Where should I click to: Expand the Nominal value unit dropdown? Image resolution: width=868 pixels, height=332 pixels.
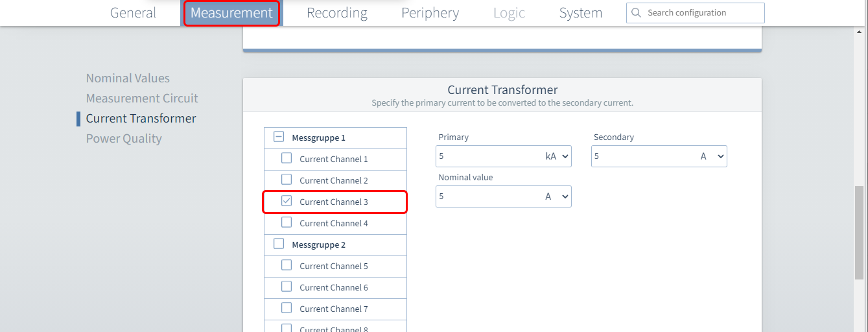coord(557,196)
